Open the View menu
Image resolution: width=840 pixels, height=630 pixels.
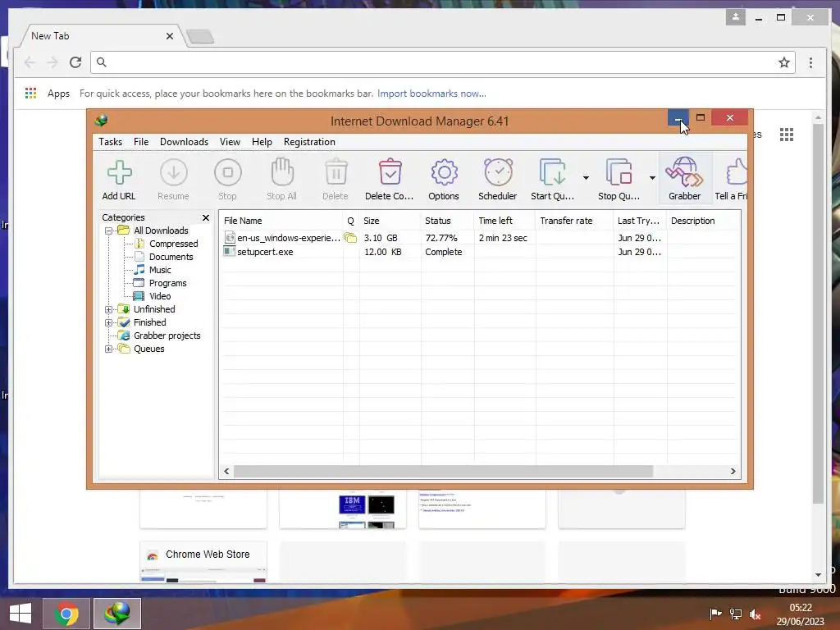(x=230, y=142)
